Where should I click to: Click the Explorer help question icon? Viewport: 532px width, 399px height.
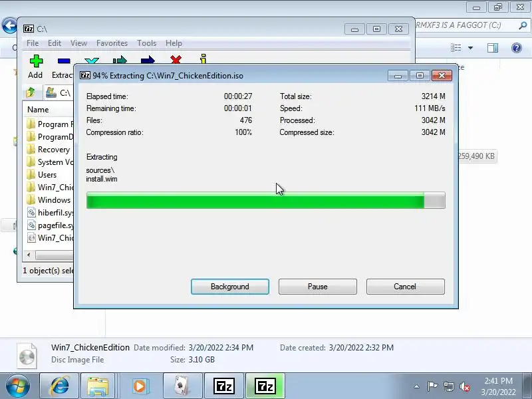[x=517, y=48]
